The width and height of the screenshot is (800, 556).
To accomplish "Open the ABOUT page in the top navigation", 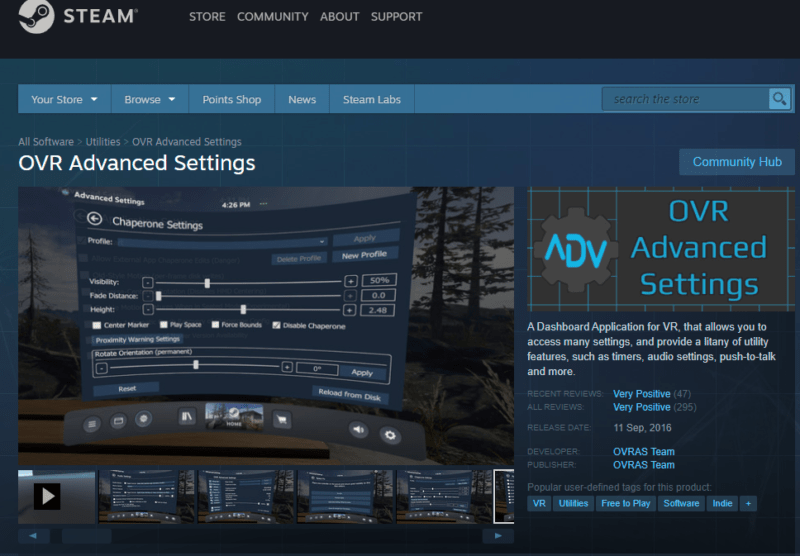I will [x=340, y=17].
